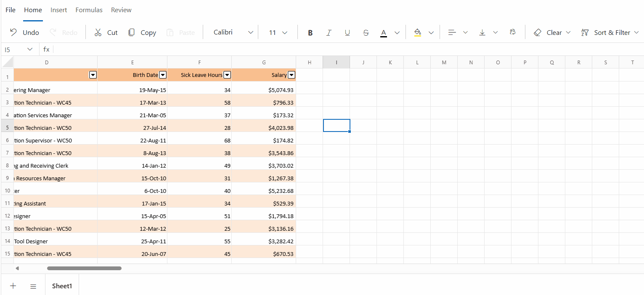
Task: Click the Copy button
Action: point(142,32)
